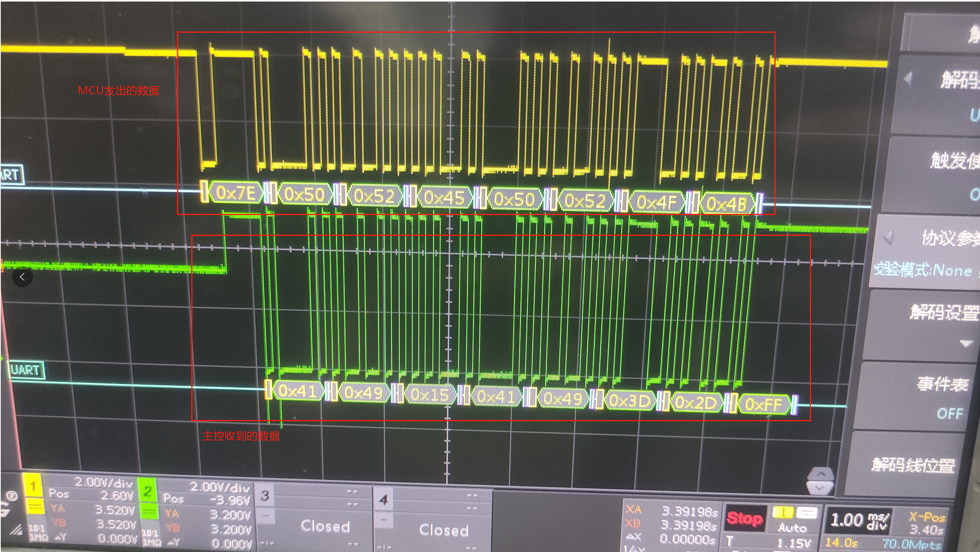Viewport: 980px width, 552px height.
Task: Tap the X-Pos 3.40s readout
Action: coord(926,524)
